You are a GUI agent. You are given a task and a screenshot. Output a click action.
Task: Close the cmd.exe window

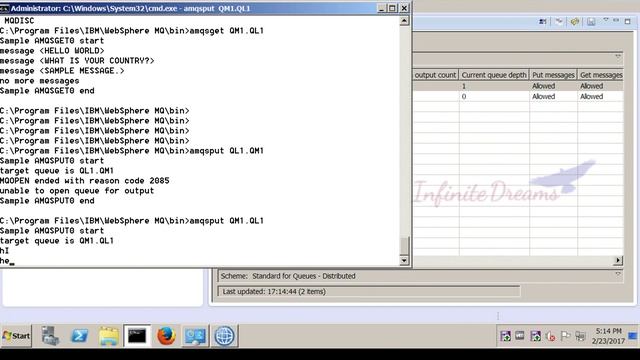coord(404,8)
